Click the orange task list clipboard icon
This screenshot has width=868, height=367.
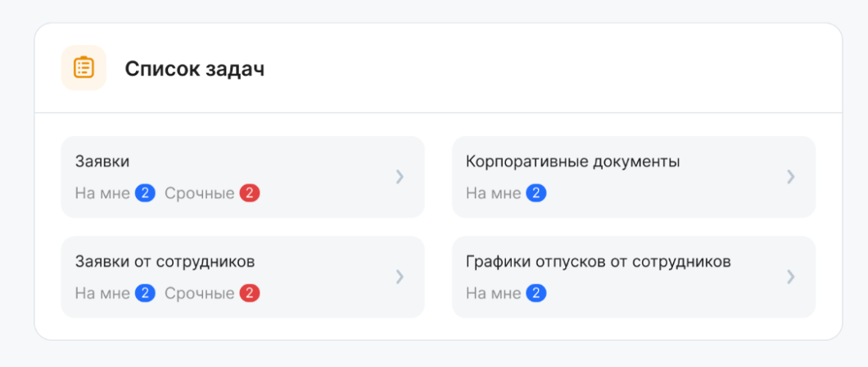[x=84, y=68]
